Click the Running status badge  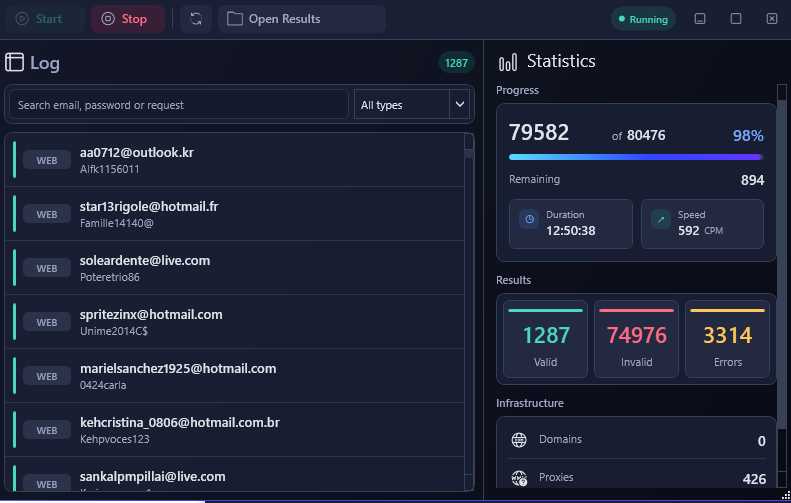click(x=643, y=19)
